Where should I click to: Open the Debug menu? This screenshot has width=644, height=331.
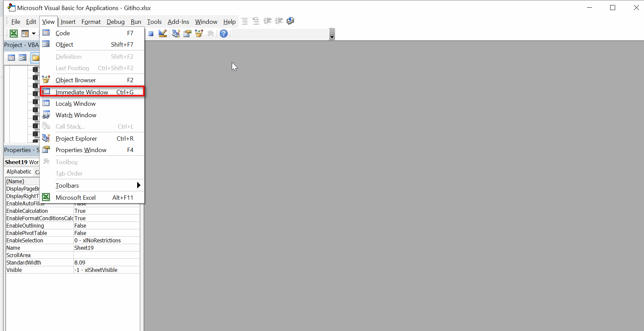tap(115, 22)
